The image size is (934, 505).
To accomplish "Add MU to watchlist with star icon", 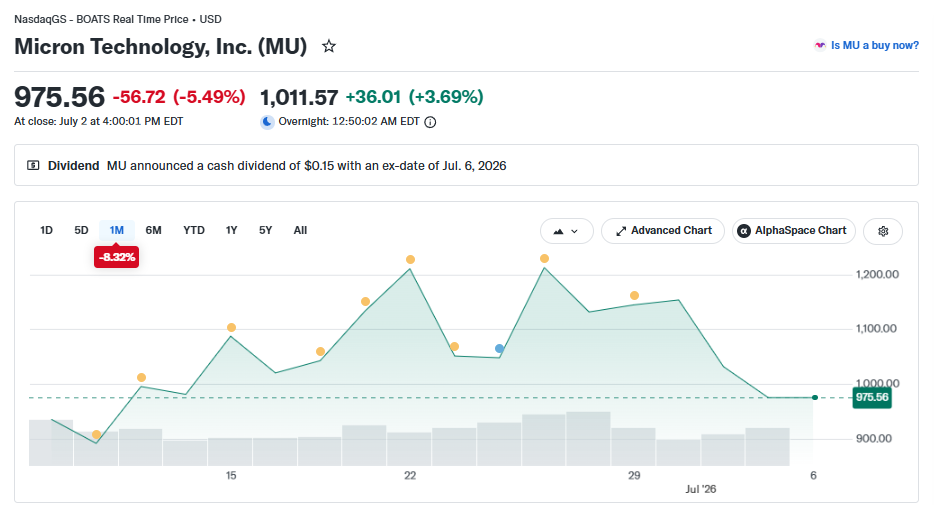I will tap(329, 46).
